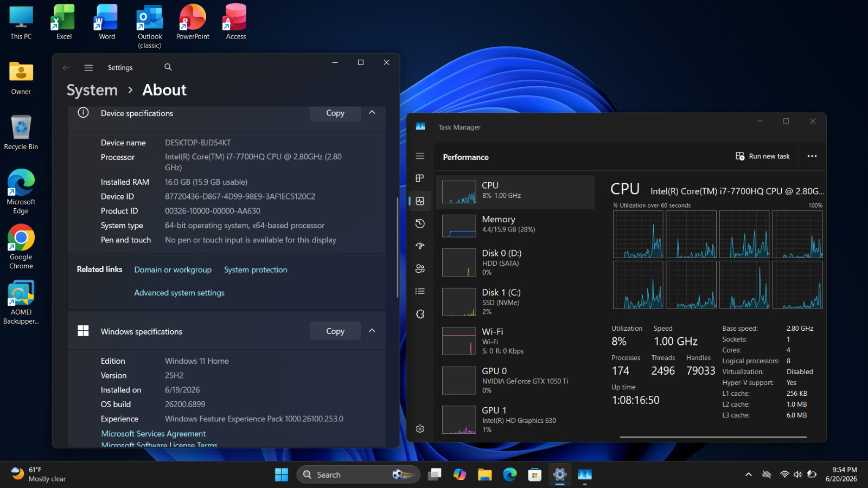868x488 pixels.
Task: Go back in Settings window
Action: click(x=66, y=68)
